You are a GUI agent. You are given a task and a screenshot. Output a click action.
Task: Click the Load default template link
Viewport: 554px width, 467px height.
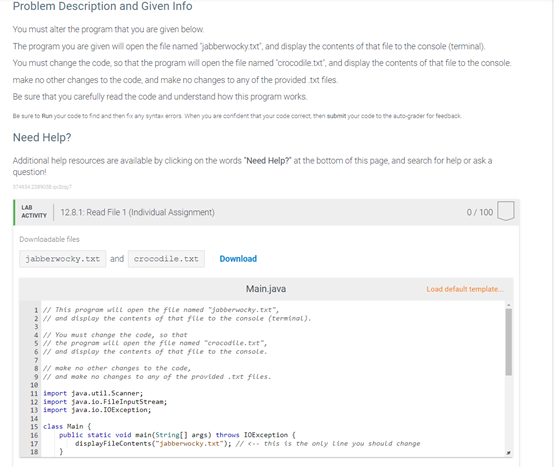pyautogui.click(x=465, y=289)
